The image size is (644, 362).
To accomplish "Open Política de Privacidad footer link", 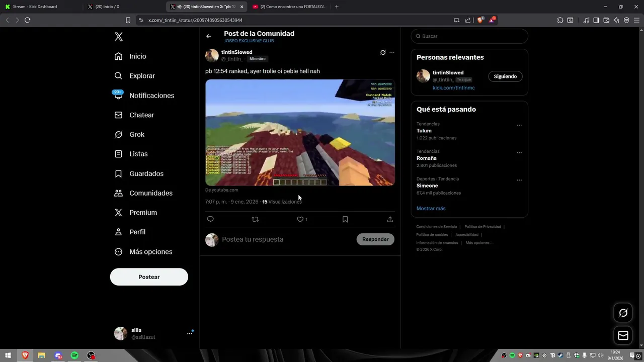I will click(x=482, y=227).
